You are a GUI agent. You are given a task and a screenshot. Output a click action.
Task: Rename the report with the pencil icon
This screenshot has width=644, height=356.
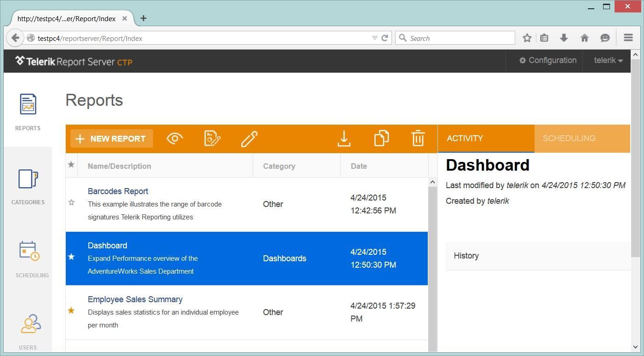[249, 138]
